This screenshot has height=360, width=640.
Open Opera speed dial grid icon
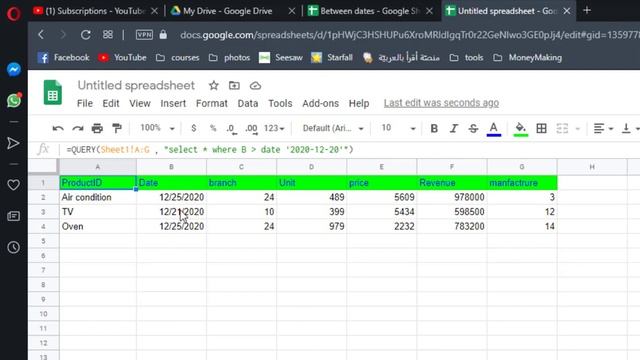pos(108,35)
